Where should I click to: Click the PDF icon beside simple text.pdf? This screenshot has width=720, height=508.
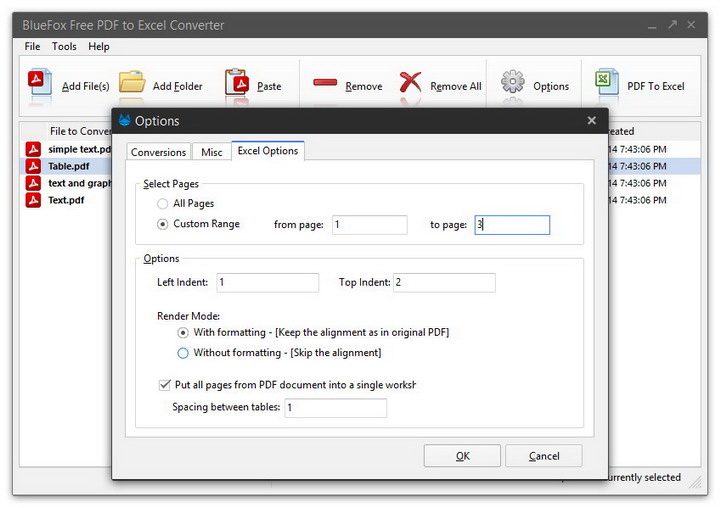33,149
